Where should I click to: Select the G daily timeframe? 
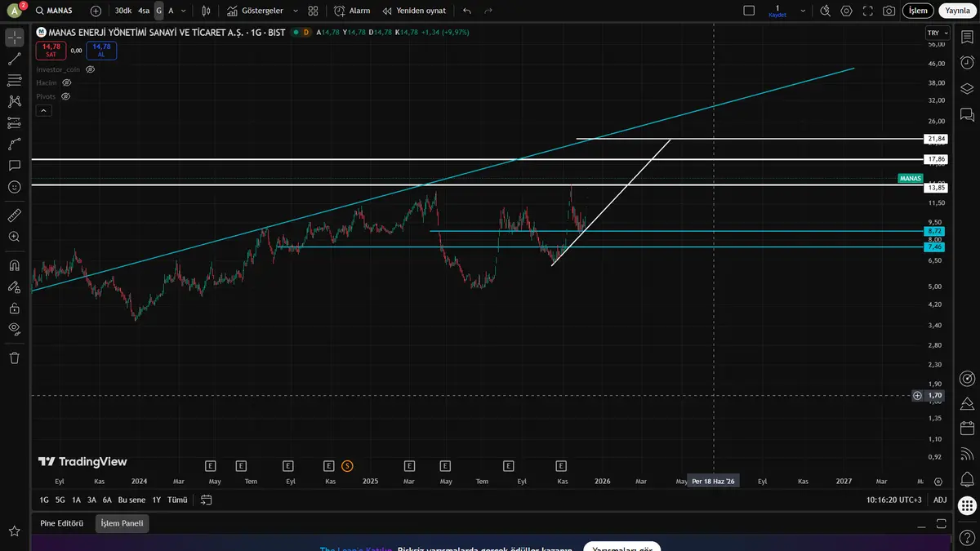coord(159,11)
